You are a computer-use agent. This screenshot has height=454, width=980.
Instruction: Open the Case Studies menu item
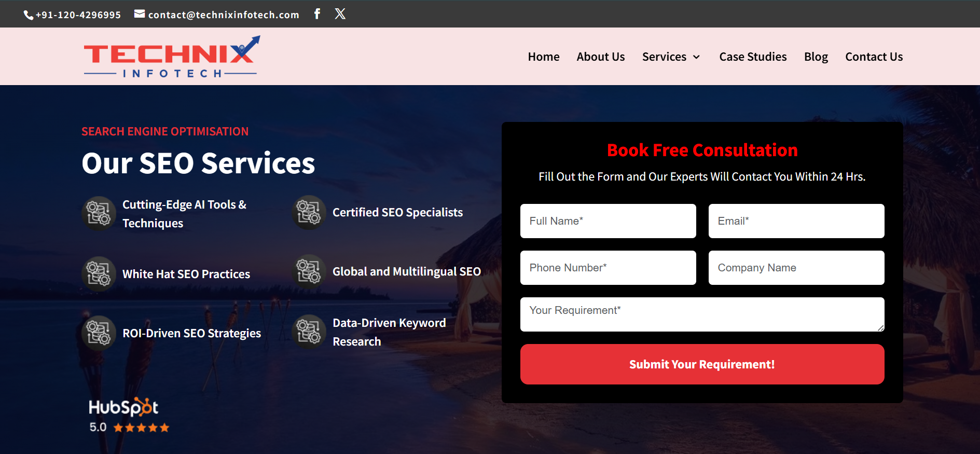[753, 57]
